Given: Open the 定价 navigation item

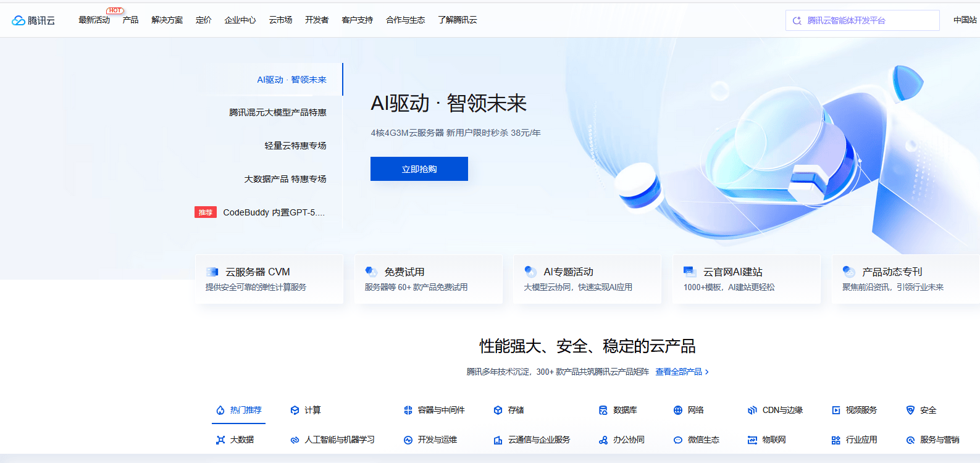Looking at the screenshot, I should tap(203, 20).
